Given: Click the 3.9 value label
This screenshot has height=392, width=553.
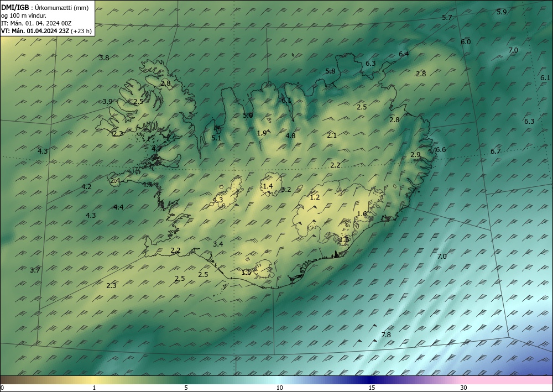Looking at the screenshot, I should point(108,102).
